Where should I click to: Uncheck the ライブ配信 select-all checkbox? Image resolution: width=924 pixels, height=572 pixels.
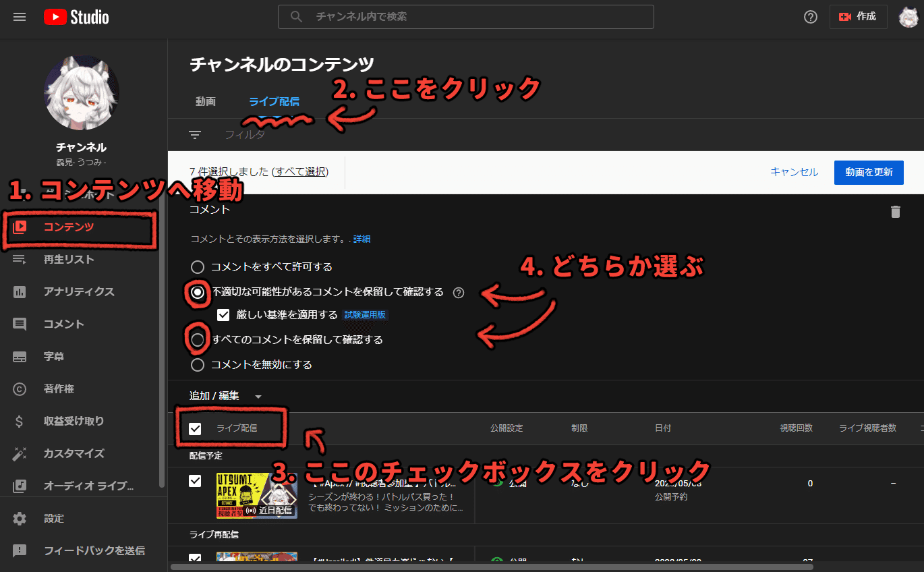point(194,428)
